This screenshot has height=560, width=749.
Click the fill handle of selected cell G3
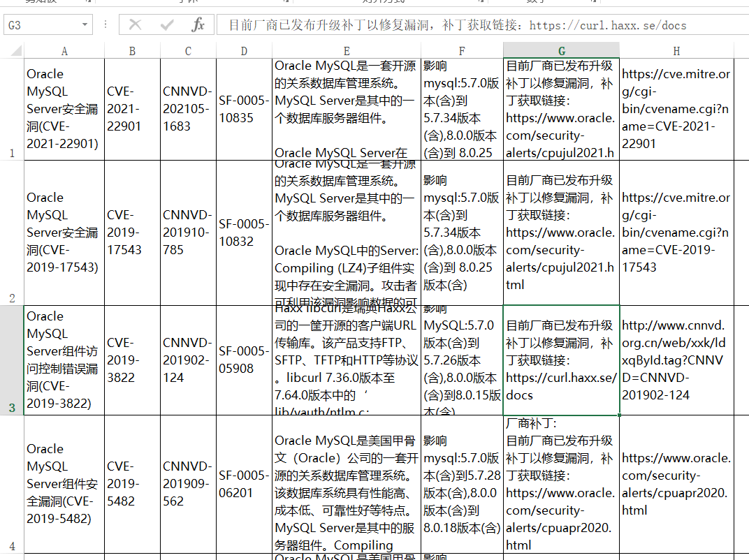[x=619, y=415]
